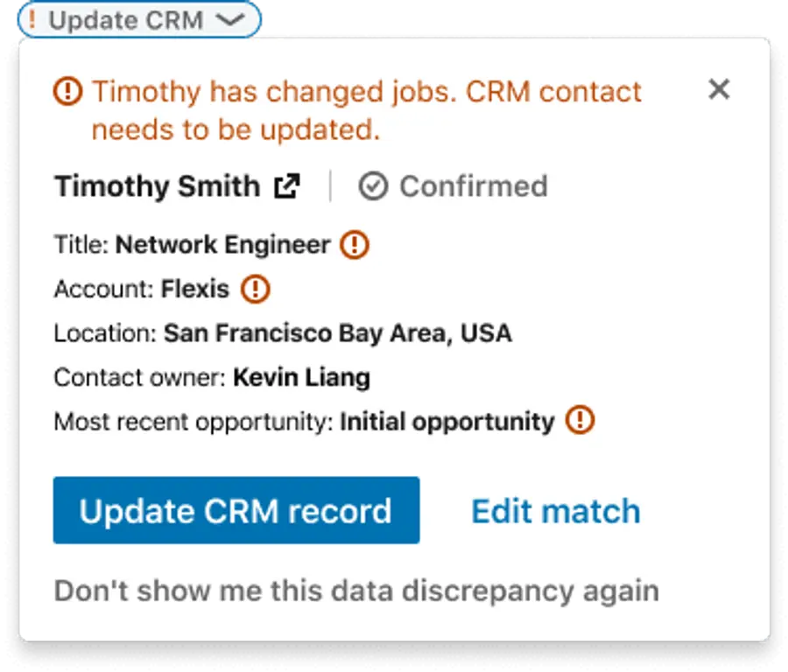This screenshot has height=672, width=788.
Task: Select Edit match
Action: click(x=555, y=511)
